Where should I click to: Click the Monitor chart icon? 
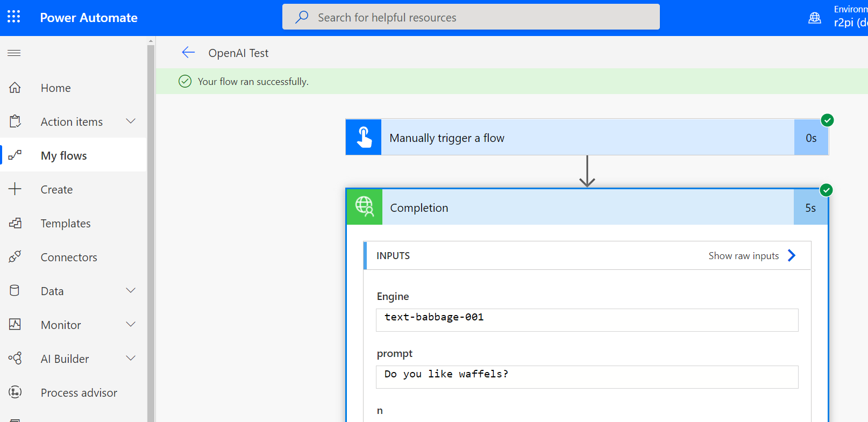(15, 325)
